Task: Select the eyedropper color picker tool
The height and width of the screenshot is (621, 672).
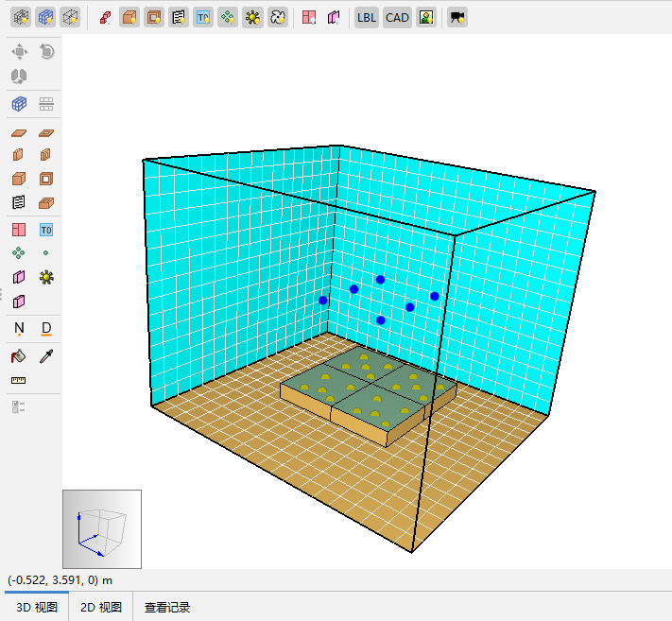Action: (45, 356)
